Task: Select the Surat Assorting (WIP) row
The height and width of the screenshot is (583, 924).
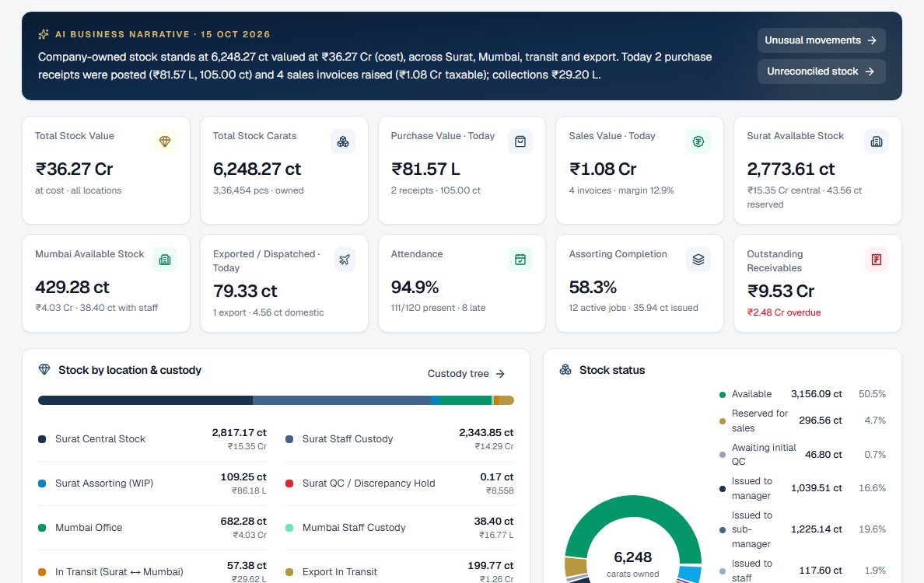Action: pyautogui.click(x=152, y=484)
